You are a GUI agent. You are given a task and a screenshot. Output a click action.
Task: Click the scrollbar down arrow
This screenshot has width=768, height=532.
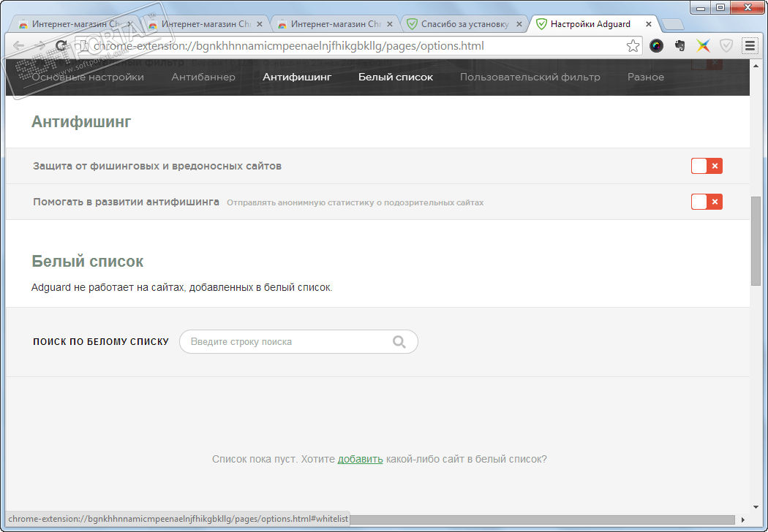(x=756, y=507)
